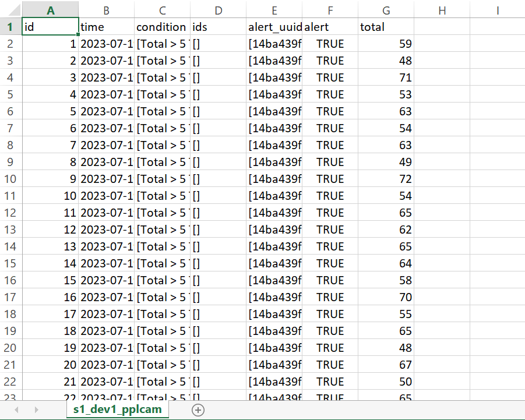Select the total cell with value 71
Viewport: 525px width, 420px height.
[x=386, y=77]
